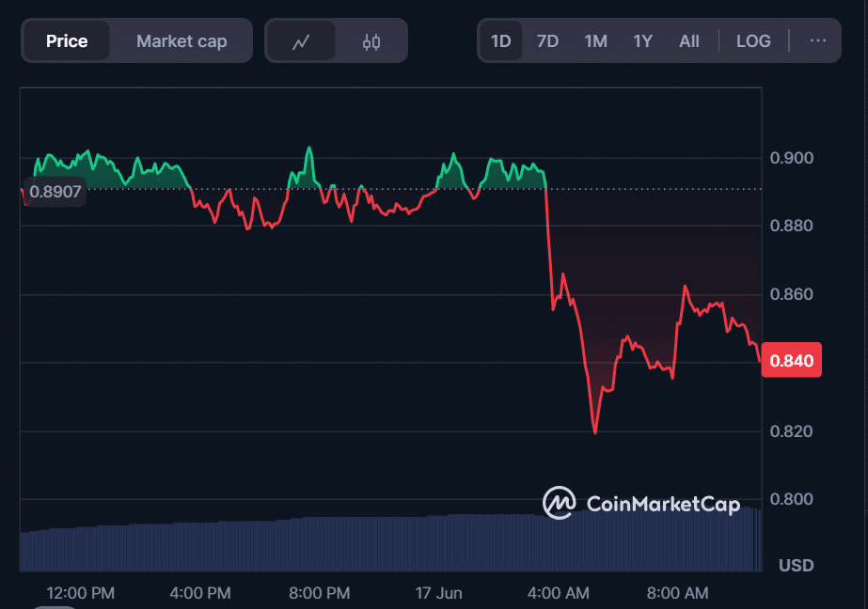Select the Price tab
The height and width of the screenshot is (609, 868).
coord(67,41)
